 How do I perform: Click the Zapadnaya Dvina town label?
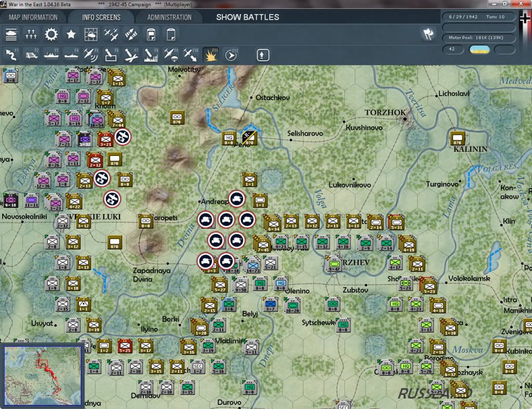point(152,275)
